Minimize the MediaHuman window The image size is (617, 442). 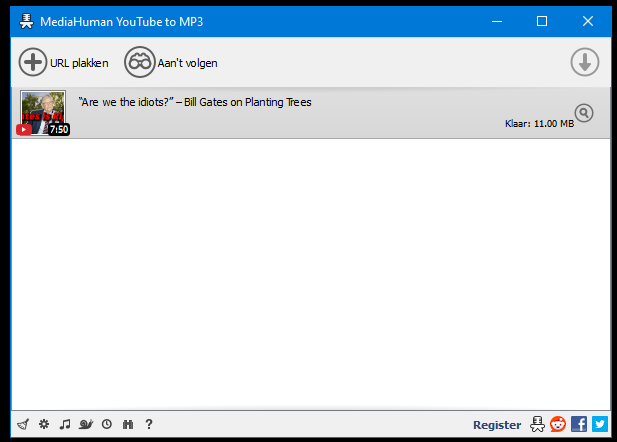click(497, 21)
